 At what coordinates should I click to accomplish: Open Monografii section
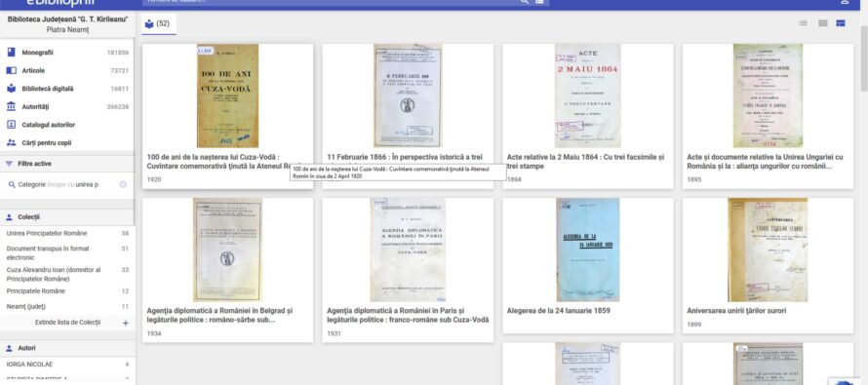[x=67, y=53]
